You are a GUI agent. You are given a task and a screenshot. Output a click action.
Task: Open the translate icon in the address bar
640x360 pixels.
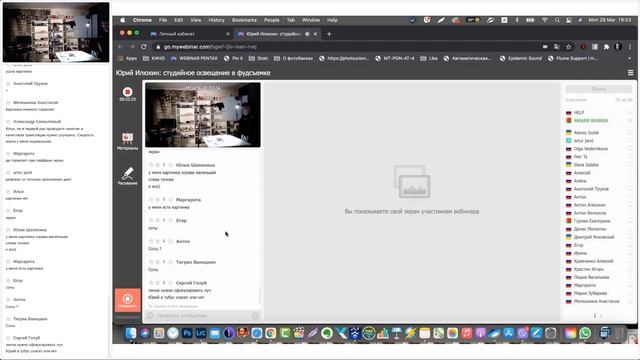pyautogui.click(x=556, y=47)
